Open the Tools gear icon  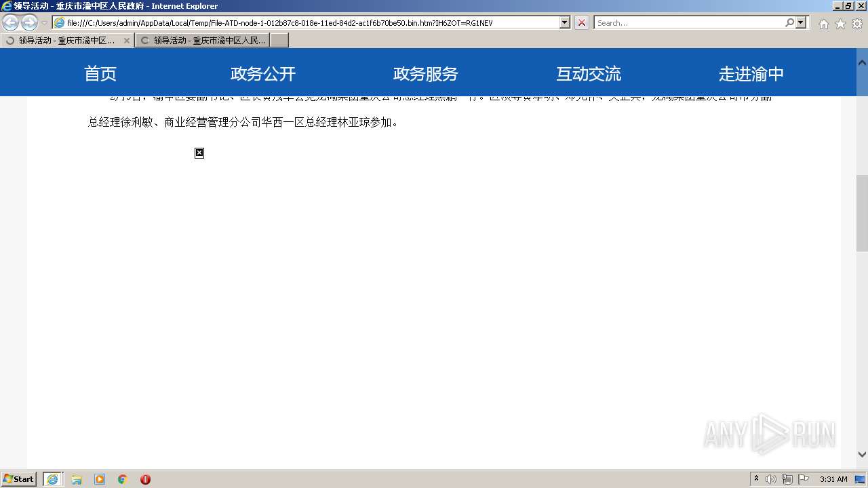(x=857, y=24)
